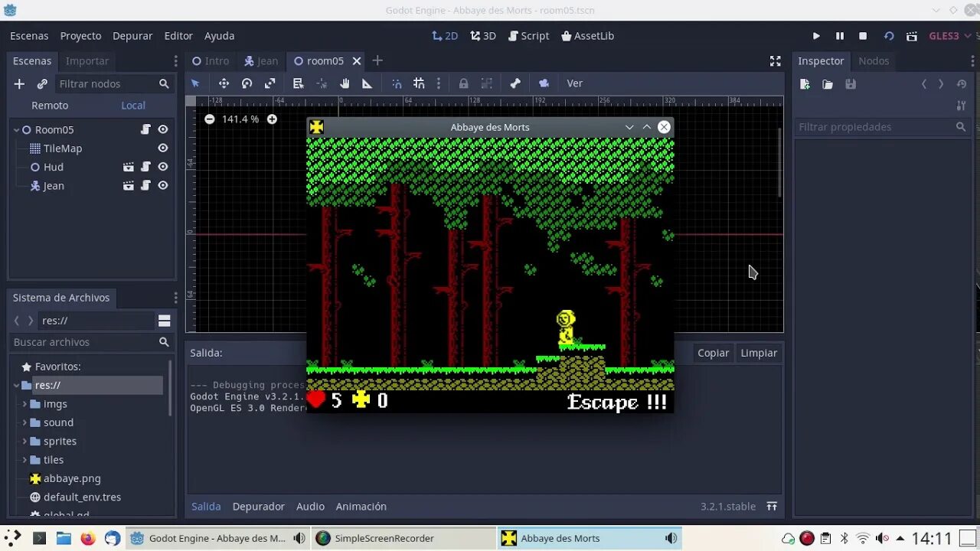Viewport: 980px width, 551px height.
Task: Switch to the Importar dock tab
Action: (87, 61)
